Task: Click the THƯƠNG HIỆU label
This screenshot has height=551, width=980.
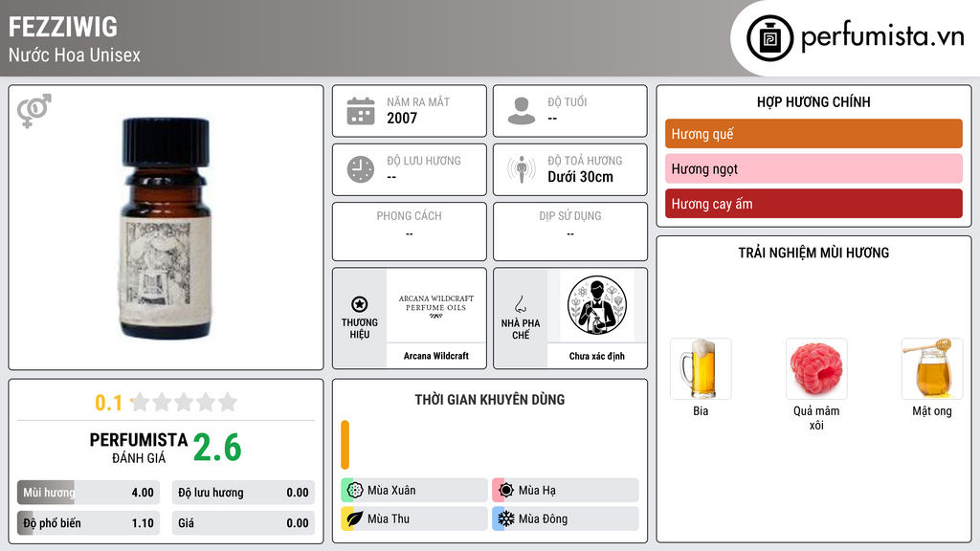Action: click(360, 329)
